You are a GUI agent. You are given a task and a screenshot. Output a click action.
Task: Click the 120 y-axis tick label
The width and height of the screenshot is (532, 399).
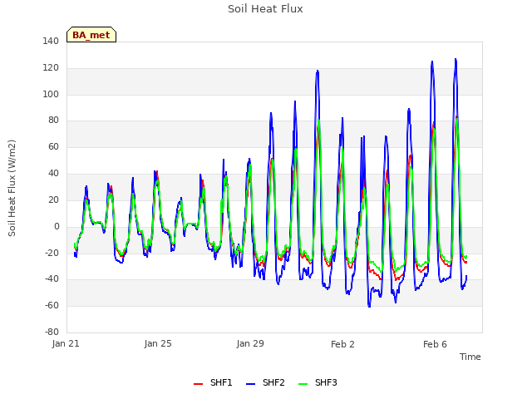pos(51,68)
